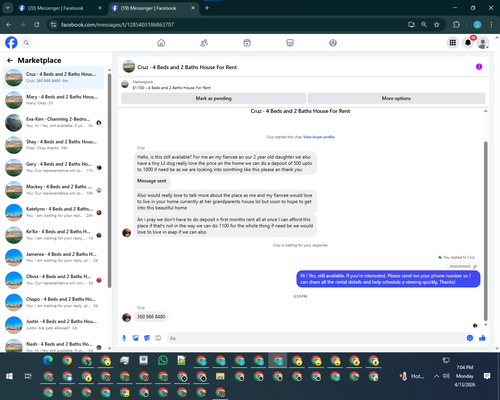Image resolution: width=500 pixels, height=400 pixels.
Task: Open a new browser tab
Action: tap(207, 8)
